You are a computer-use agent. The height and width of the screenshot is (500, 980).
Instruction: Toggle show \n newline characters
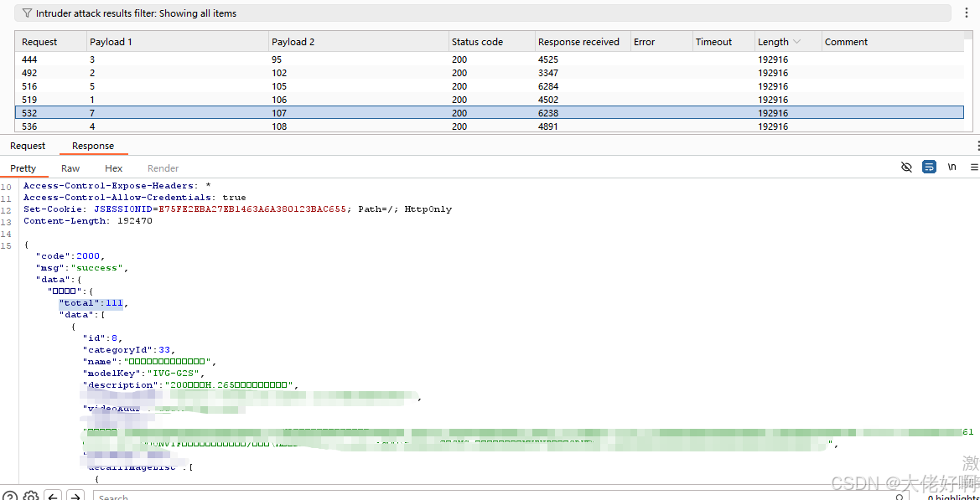pos(951,168)
